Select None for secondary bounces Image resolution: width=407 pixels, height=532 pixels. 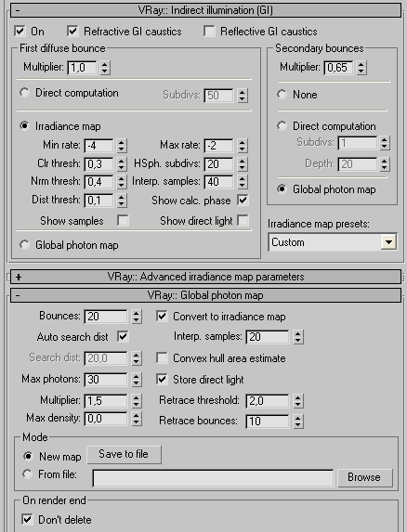282,94
